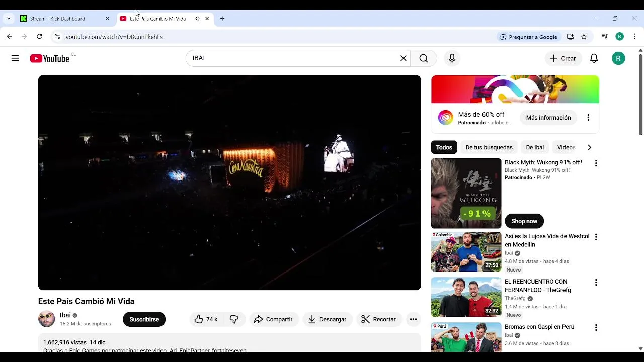
Task: Select the De Ibai filter chip
Action: click(535, 147)
